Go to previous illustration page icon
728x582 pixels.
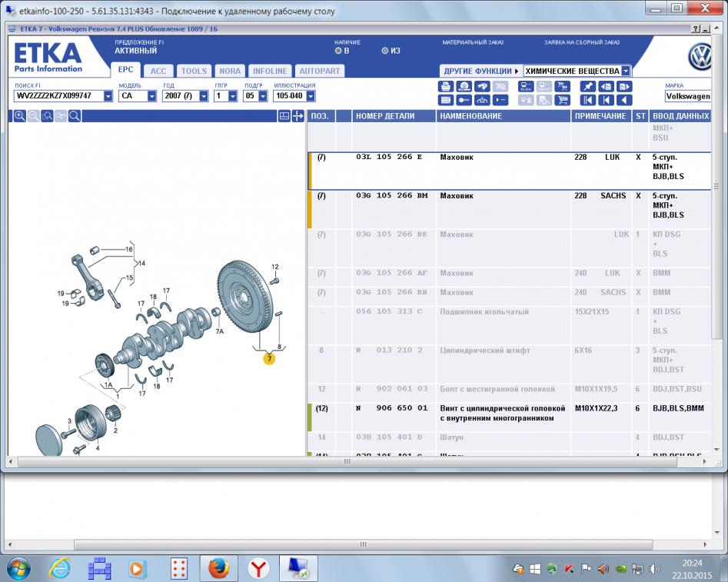coord(606,86)
